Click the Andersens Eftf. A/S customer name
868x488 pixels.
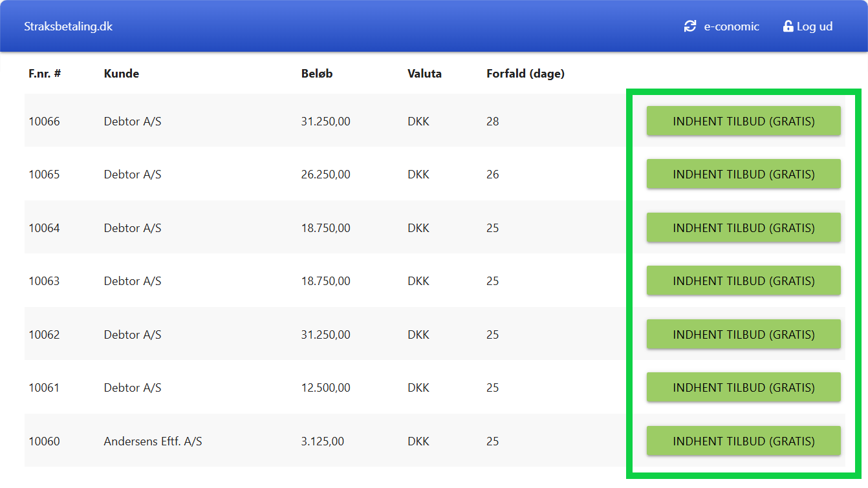point(153,441)
